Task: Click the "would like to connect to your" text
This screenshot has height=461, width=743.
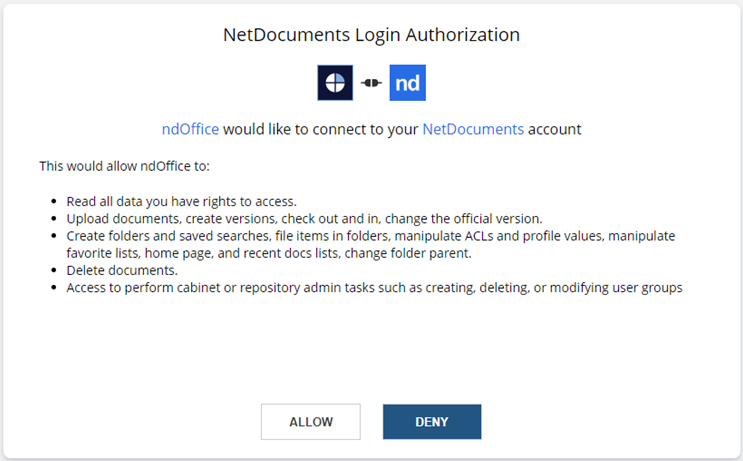Action: click(321, 129)
